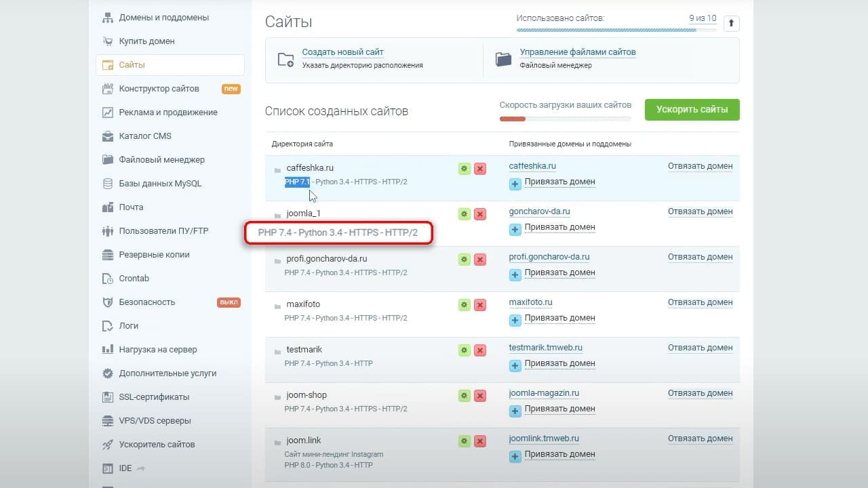Delete testmarik site with red X
This screenshot has width=868, height=488.
[x=480, y=350]
